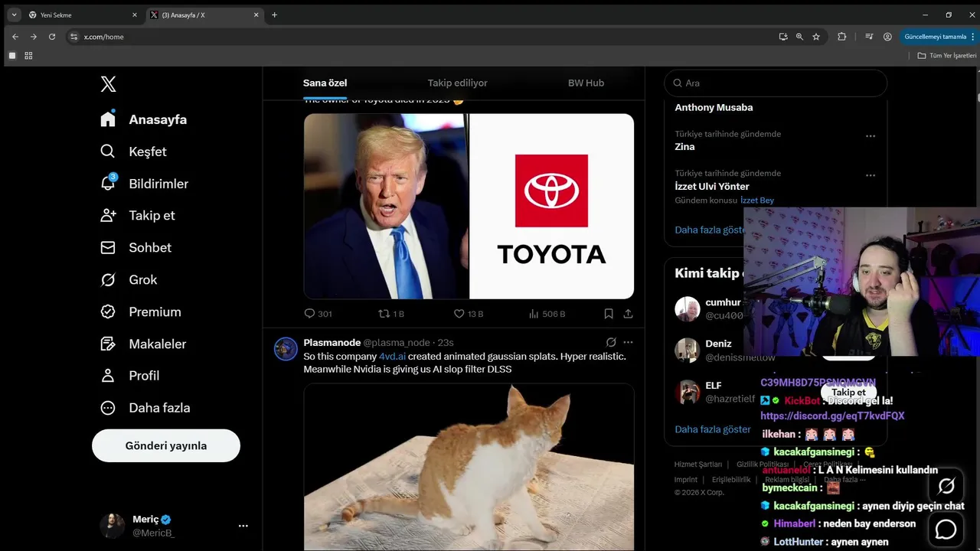
Task: Open Plasmanode profile avatar
Action: [286, 349]
